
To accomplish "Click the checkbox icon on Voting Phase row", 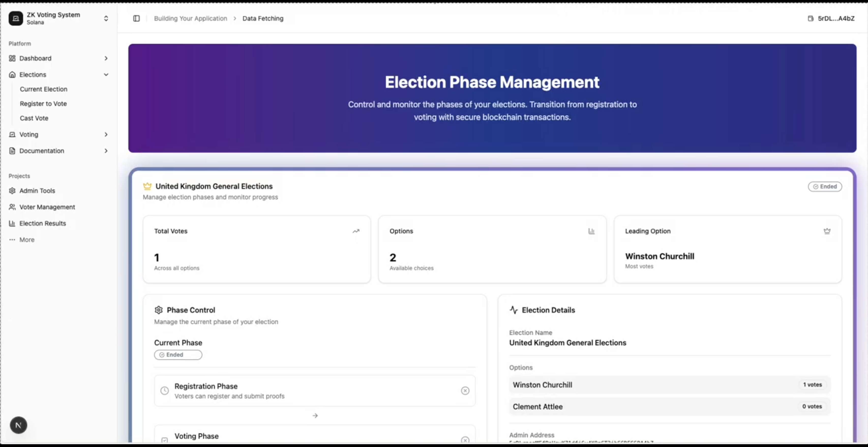I will (164, 440).
